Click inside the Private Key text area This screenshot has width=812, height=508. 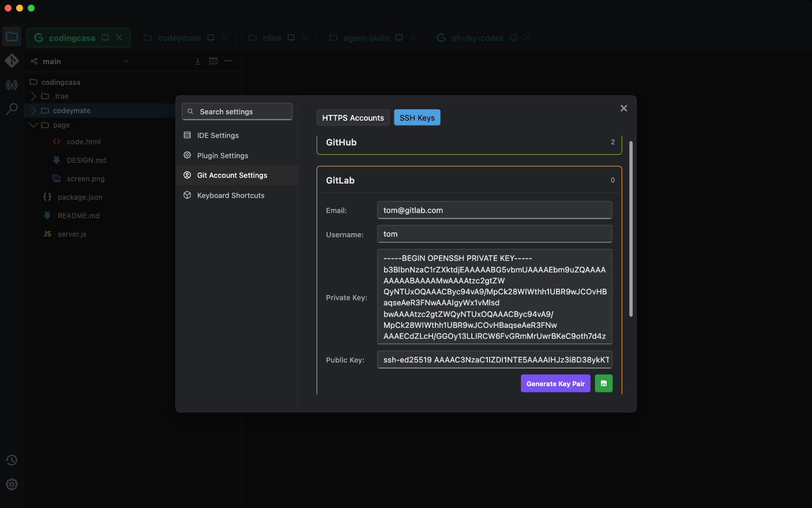[495, 297]
